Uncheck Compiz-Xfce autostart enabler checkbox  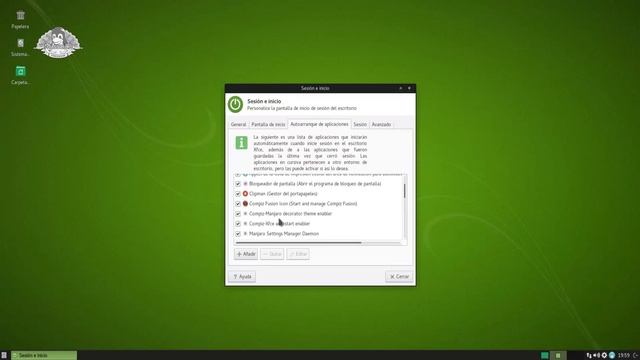[x=238, y=224]
